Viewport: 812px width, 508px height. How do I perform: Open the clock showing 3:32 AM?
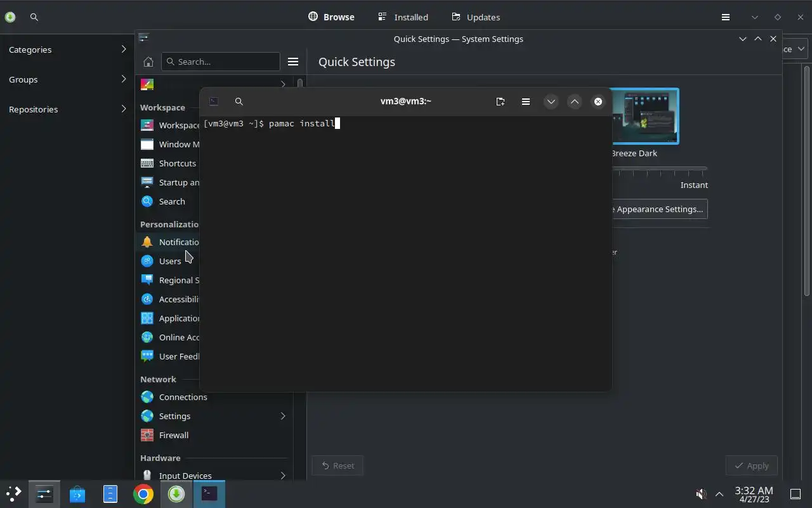(x=754, y=494)
